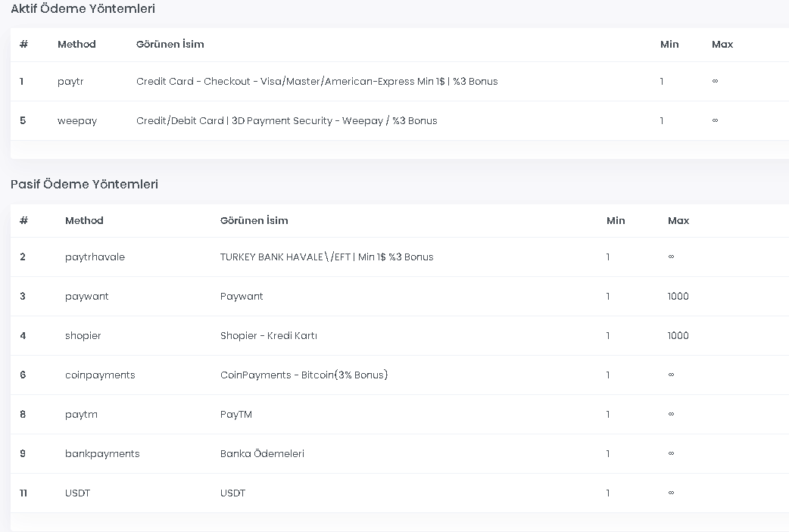Click the 1000 max value for paywant
The width and height of the screenshot is (789, 532).
pyautogui.click(x=678, y=296)
